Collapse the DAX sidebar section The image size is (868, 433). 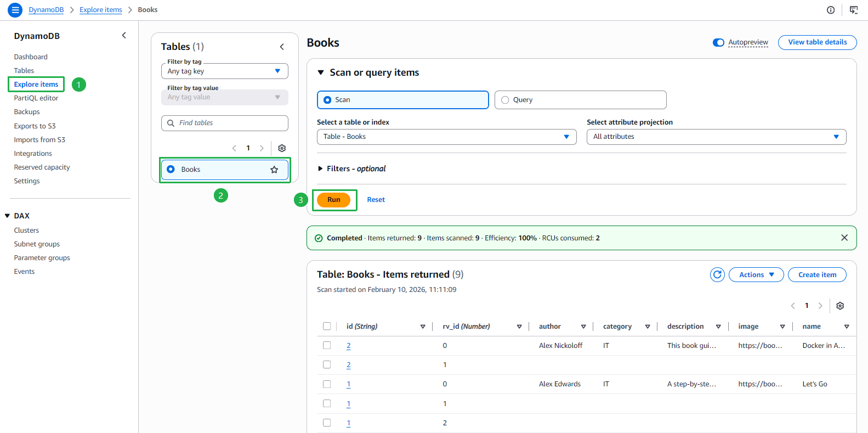(7, 216)
